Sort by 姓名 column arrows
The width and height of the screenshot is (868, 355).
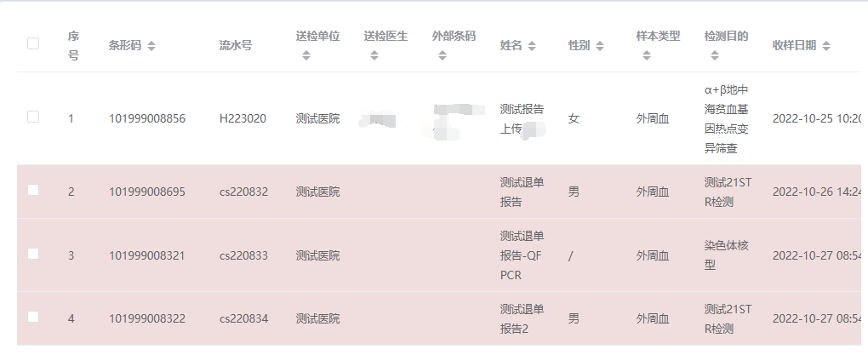[531, 46]
